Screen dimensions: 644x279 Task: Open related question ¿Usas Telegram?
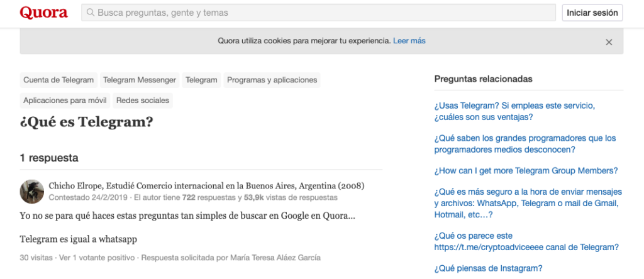pyautogui.click(x=514, y=111)
